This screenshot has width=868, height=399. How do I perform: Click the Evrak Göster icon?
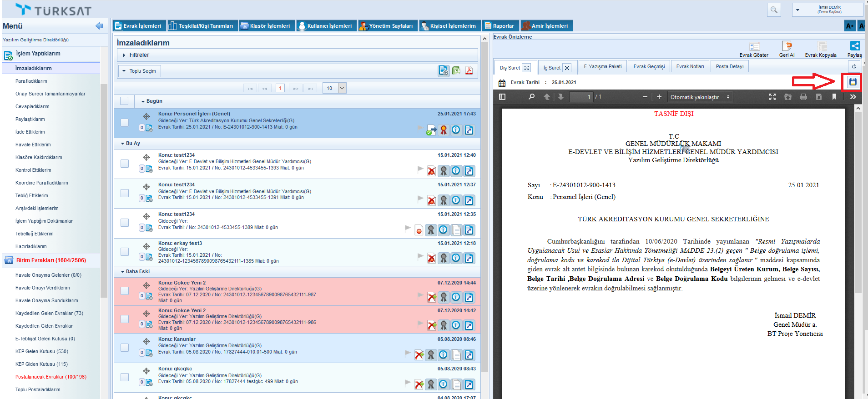coord(754,47)
